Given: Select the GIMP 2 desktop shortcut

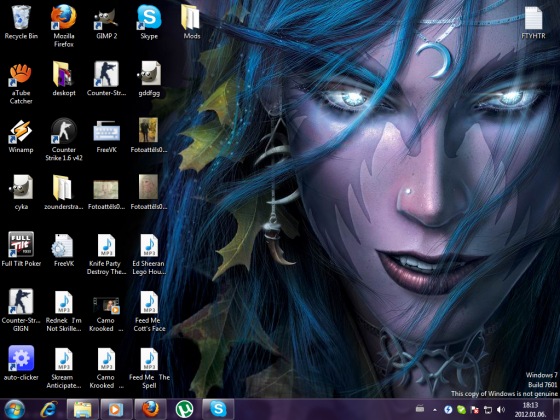Looking at the screenshot, I should 106,22.
